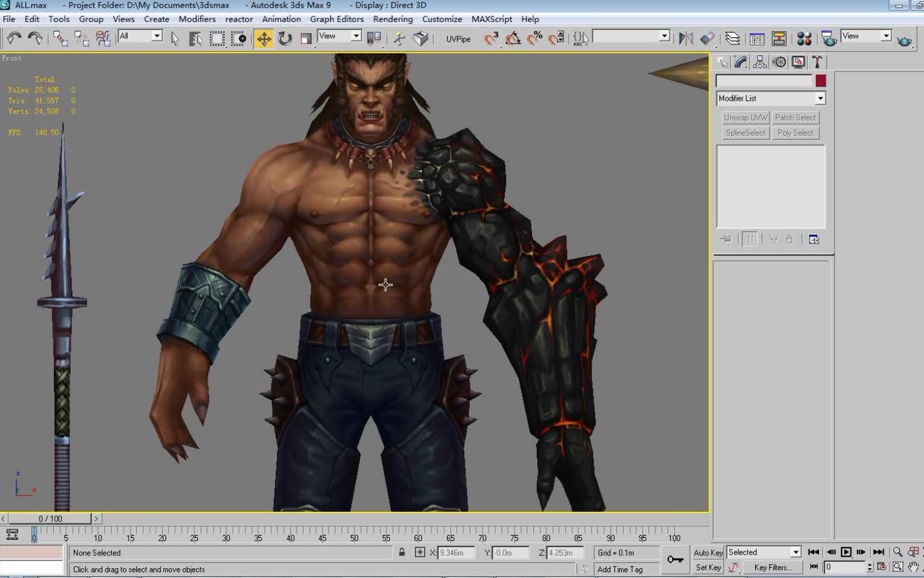Select the Move tool in toolbar
This screenshot has width=924, height=578.
263,39
